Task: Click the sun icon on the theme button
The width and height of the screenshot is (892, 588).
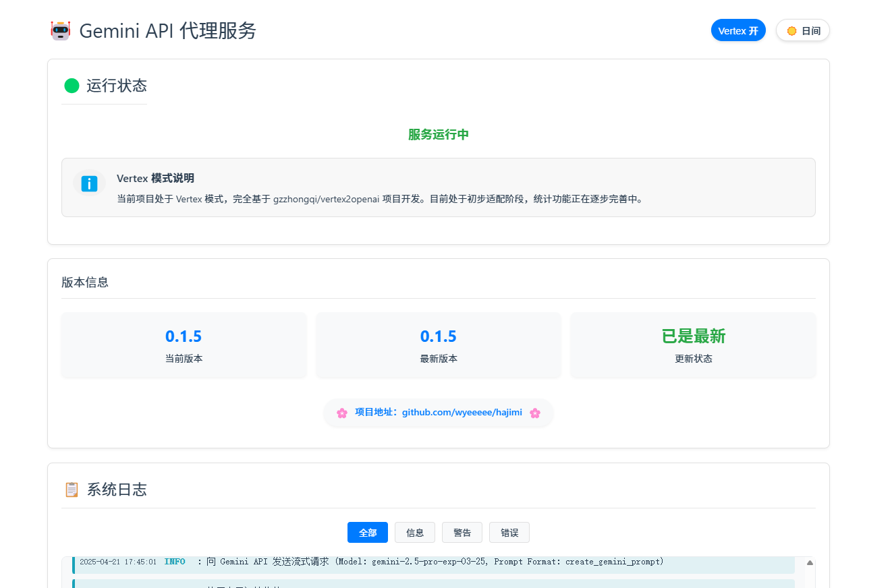Action: 791,30
